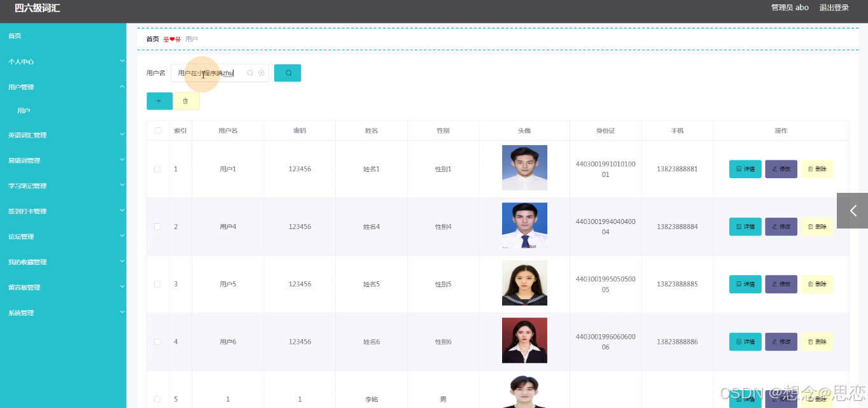Click 首页 breadcrumb link

pyautogui.click(x=153, y=39)
